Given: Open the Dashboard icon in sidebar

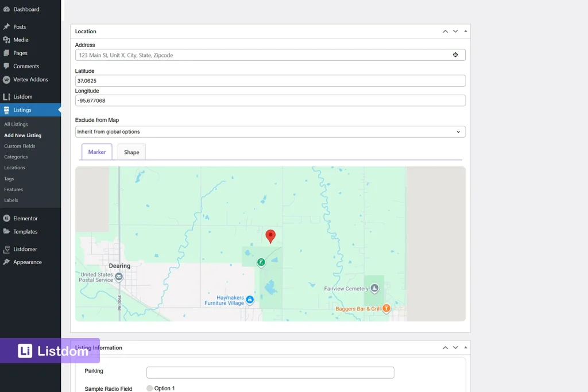Looking at the screenshot, I should [8, 9].
